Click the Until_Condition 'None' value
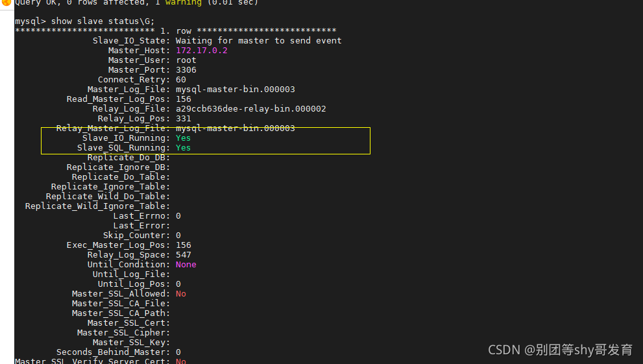Viewport: 643px width, 364px height. click(186, 265)
